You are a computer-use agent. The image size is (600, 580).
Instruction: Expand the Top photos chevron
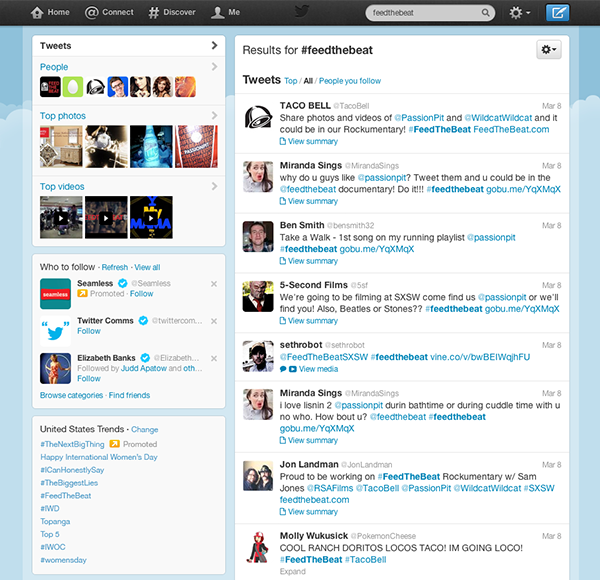[x=214, y=115]
